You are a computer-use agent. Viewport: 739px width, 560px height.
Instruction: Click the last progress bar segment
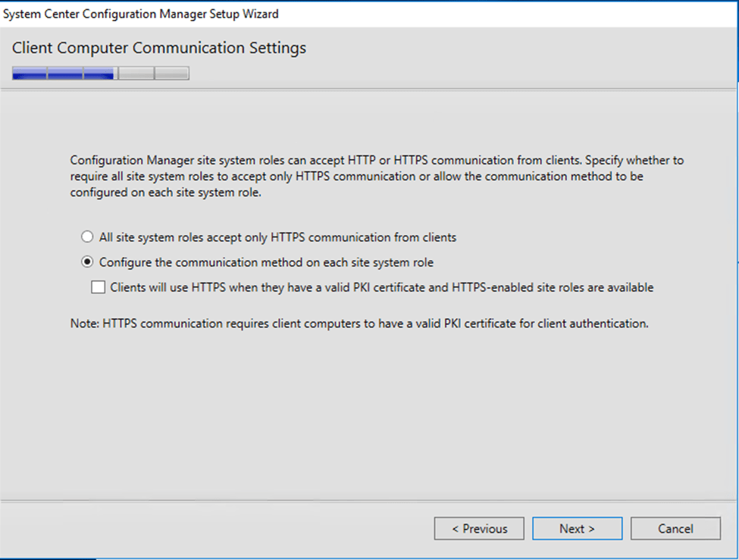[x=172, y=74]
